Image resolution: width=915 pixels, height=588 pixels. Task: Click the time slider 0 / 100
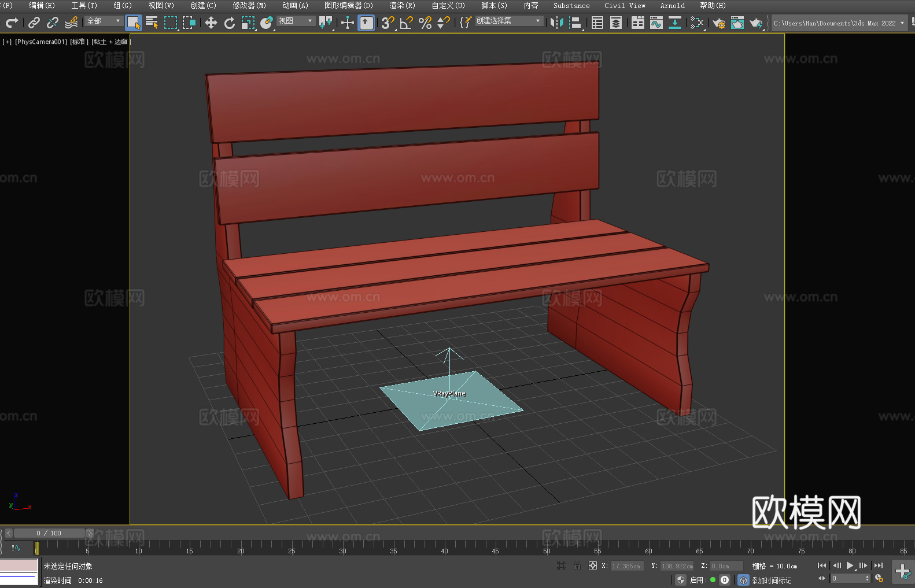point(49,533)
